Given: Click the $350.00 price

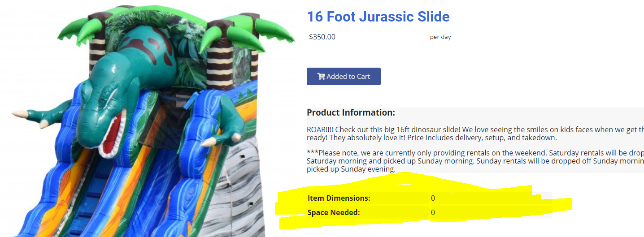Looking at the screenshot, I should (322, 37).
